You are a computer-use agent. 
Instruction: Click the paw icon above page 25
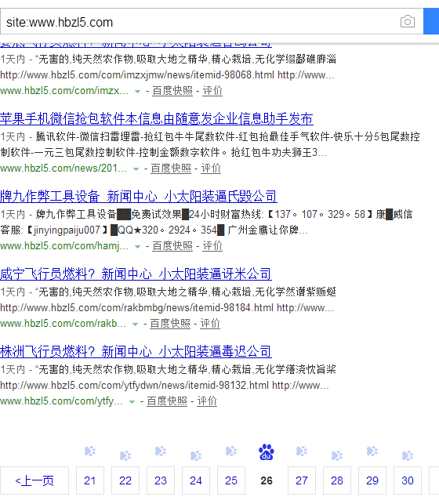point(231,451)
